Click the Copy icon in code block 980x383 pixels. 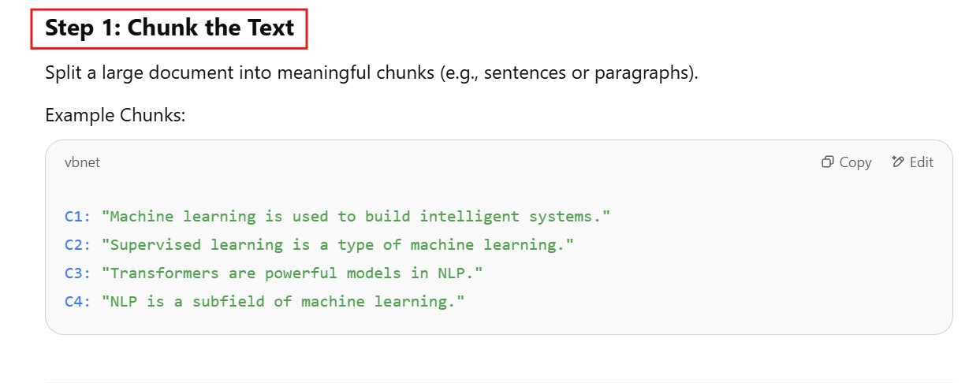tap(827, 162)
